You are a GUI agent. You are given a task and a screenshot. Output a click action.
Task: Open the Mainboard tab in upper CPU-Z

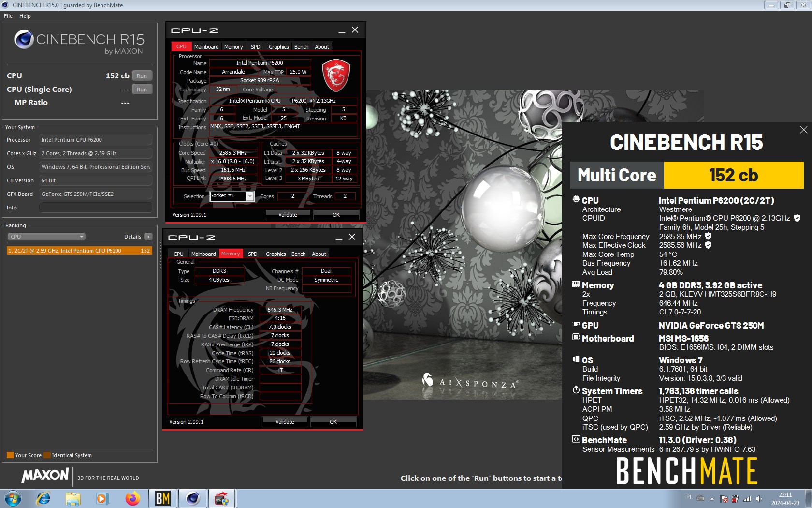(206, 47)
